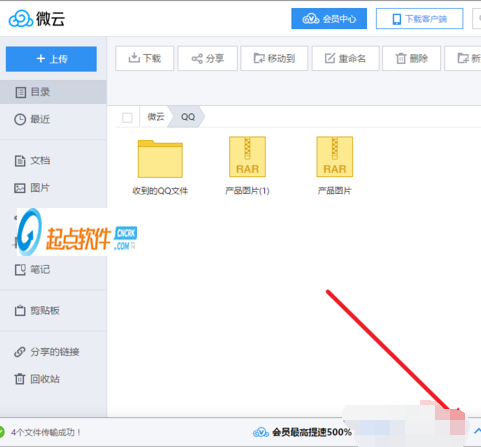This screenshot has height=447, width=481.
Task: Click the 收到的QQ文件 folder name
Action: [160, 191]
